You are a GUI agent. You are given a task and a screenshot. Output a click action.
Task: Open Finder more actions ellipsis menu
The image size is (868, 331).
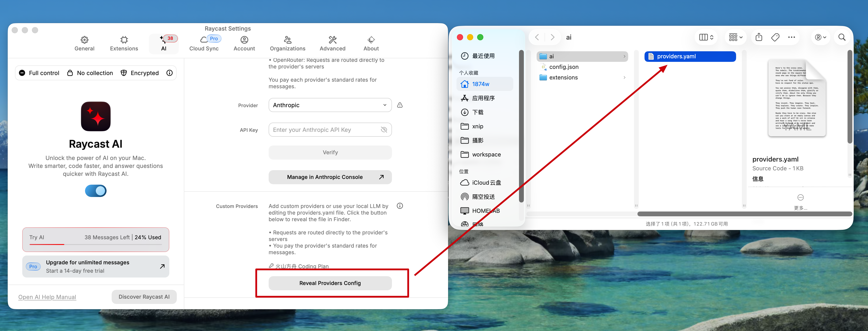tap(792, 37)
